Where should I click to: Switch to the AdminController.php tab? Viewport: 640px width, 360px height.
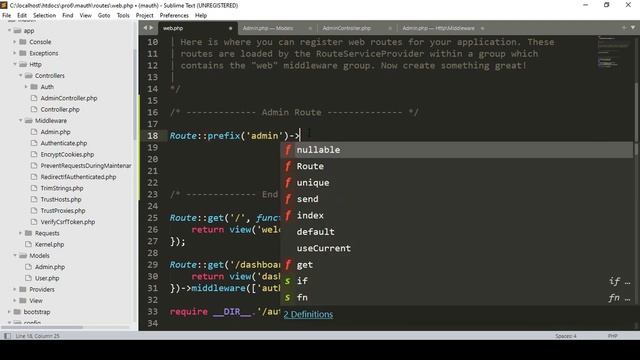347,28
